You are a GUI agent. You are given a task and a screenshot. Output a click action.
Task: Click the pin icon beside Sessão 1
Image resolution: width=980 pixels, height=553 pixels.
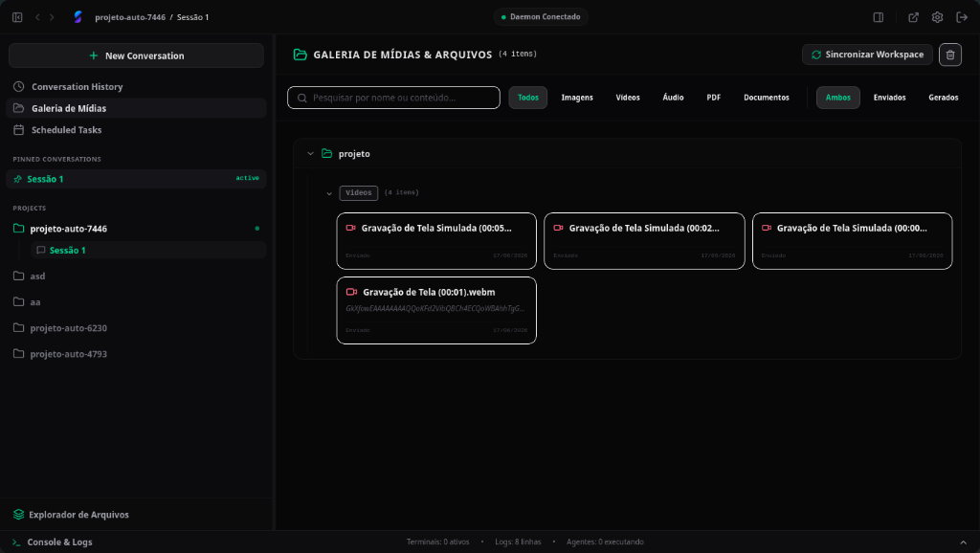coord(17,179)
